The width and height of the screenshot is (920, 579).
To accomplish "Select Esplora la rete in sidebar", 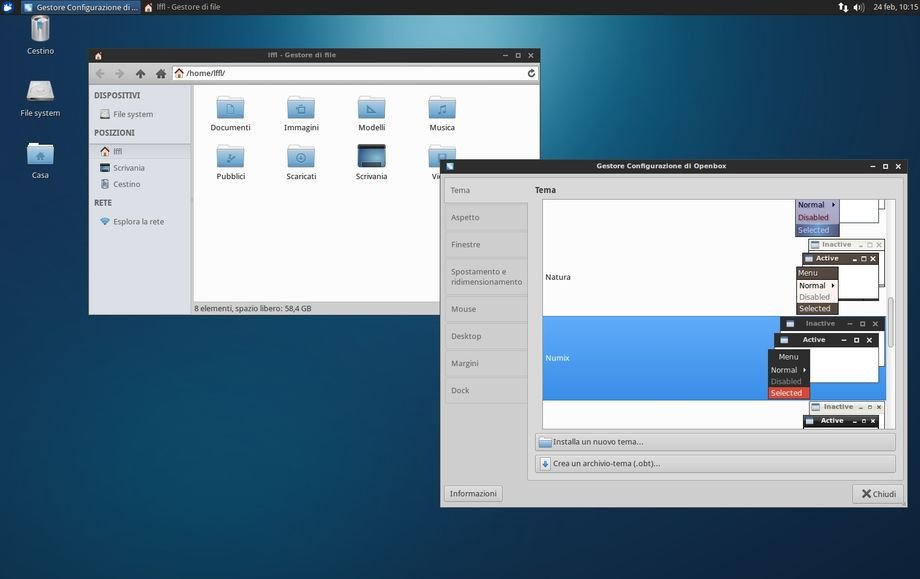I will pyautogui.click(x=138, y=221).
